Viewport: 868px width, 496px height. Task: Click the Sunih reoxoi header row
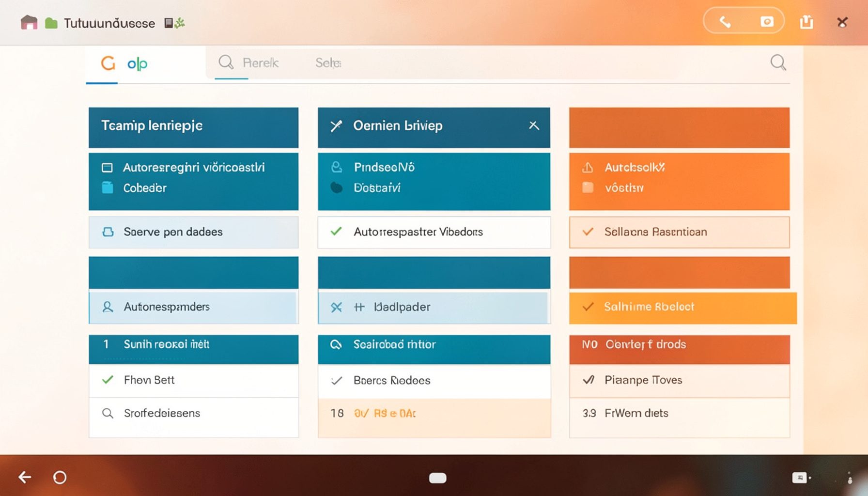click(193, 349)
